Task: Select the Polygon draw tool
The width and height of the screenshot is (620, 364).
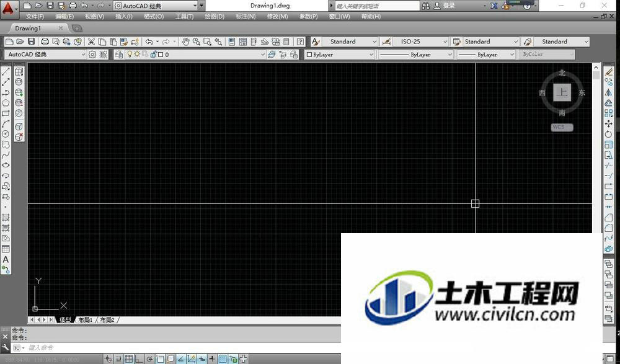Action: coord(6,103)
